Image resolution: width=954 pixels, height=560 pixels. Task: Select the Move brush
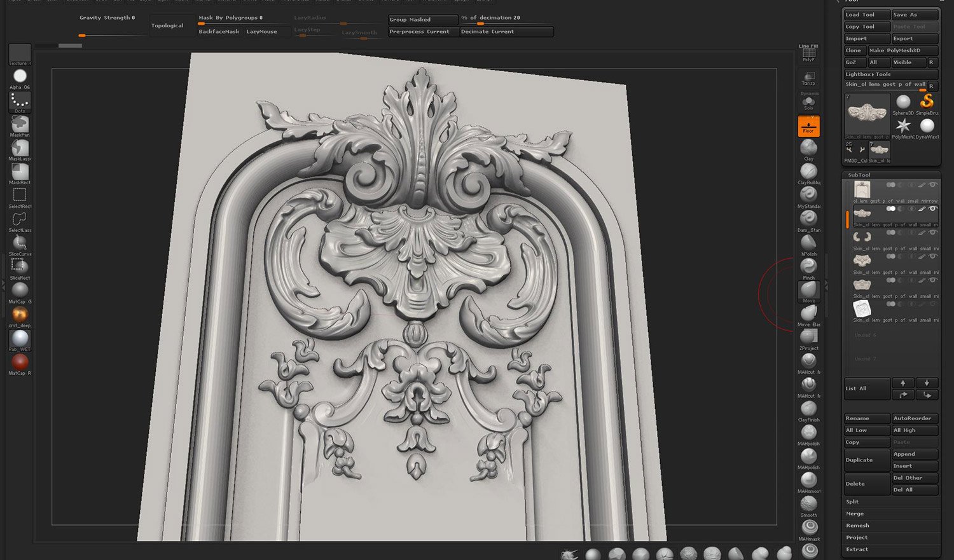tap(808, 292)
